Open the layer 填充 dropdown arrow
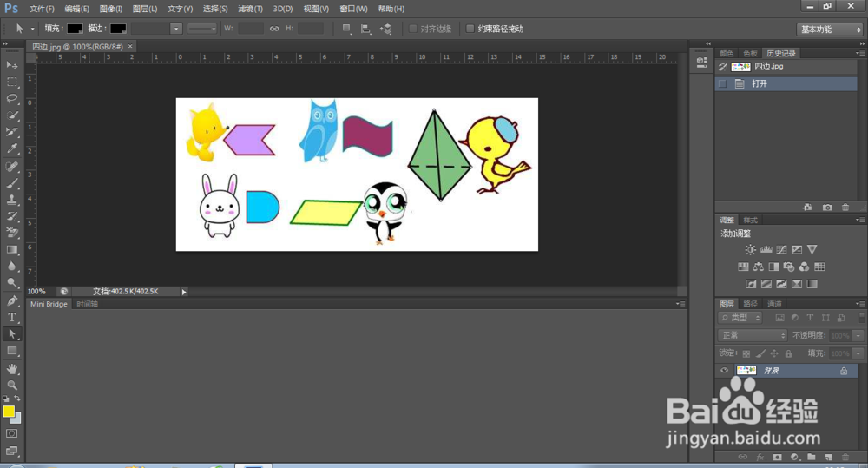This screenshot has width=868, height=468. 858,353
